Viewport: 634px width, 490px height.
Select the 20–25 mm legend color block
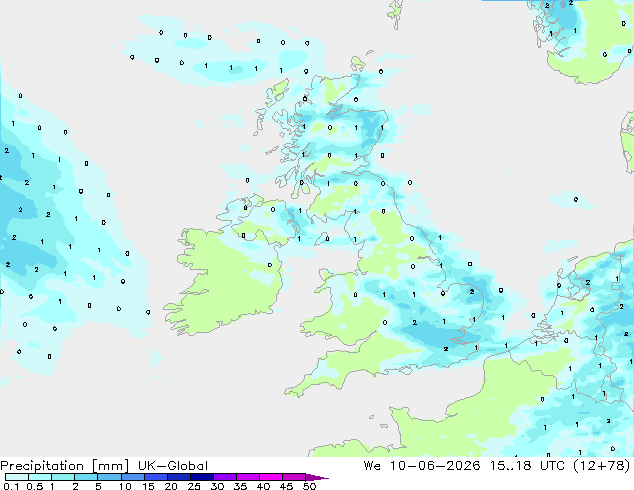178,477
